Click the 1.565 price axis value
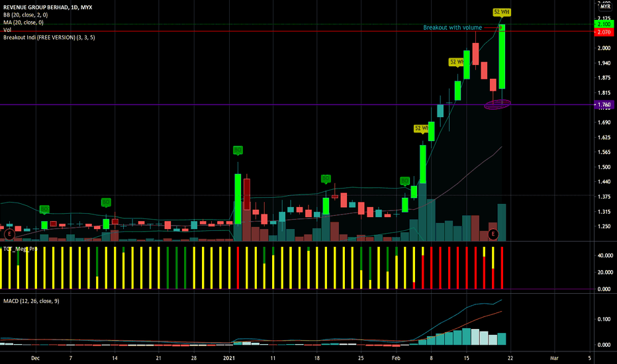 (604, 152)
